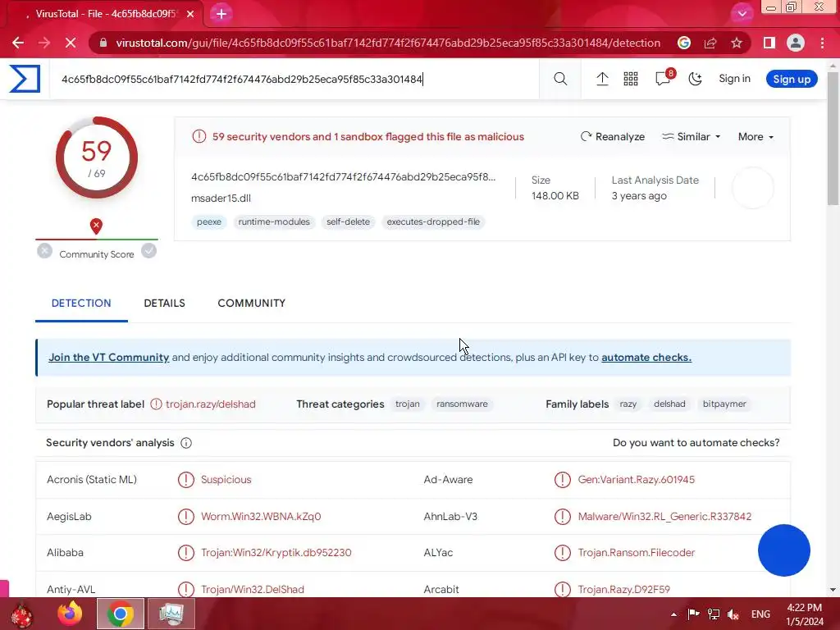
Task: Click the peexe tag
Action: [x=209, y=221]
